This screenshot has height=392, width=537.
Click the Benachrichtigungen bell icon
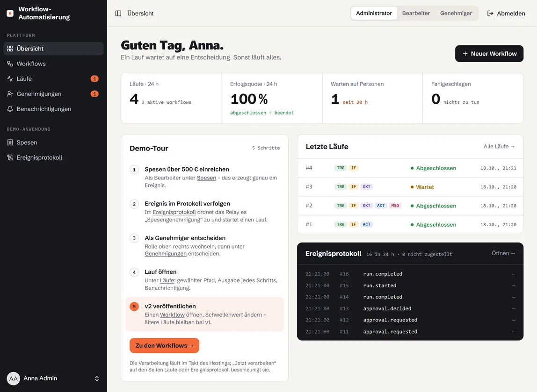click(10, 109)
